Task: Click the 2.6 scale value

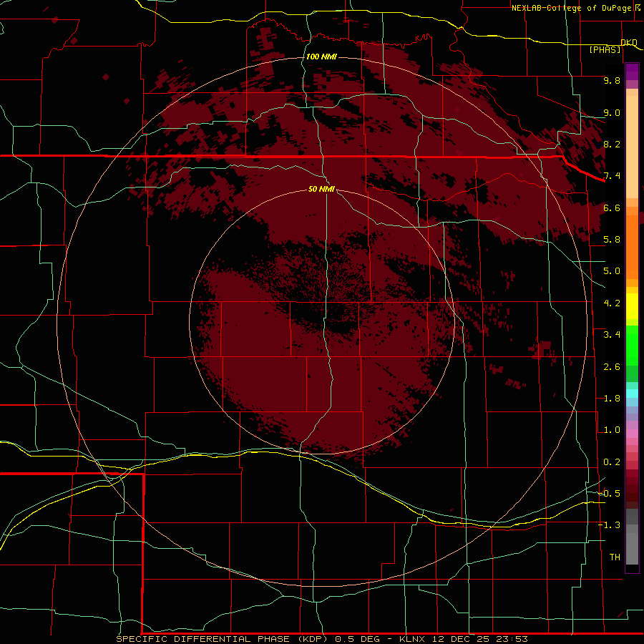Action: [x=612, y=367]
